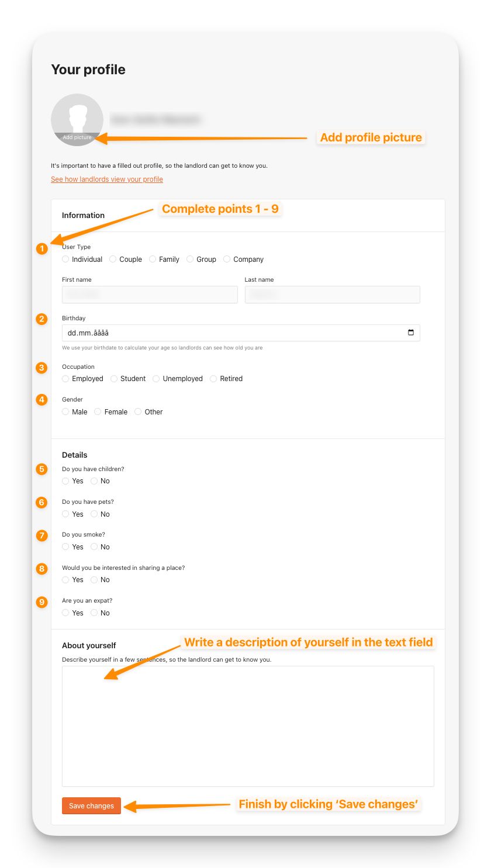Pick Company as user type

(227, 260)
